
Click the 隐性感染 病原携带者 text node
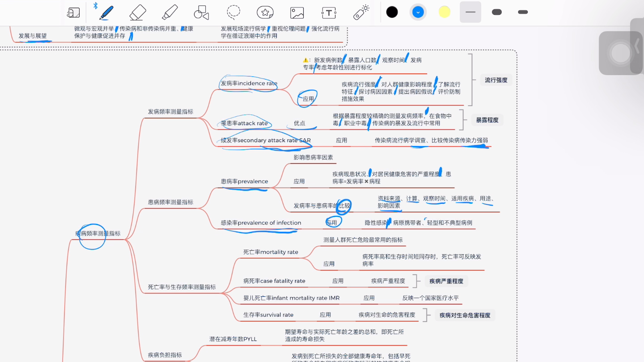(x=418, y=223)
